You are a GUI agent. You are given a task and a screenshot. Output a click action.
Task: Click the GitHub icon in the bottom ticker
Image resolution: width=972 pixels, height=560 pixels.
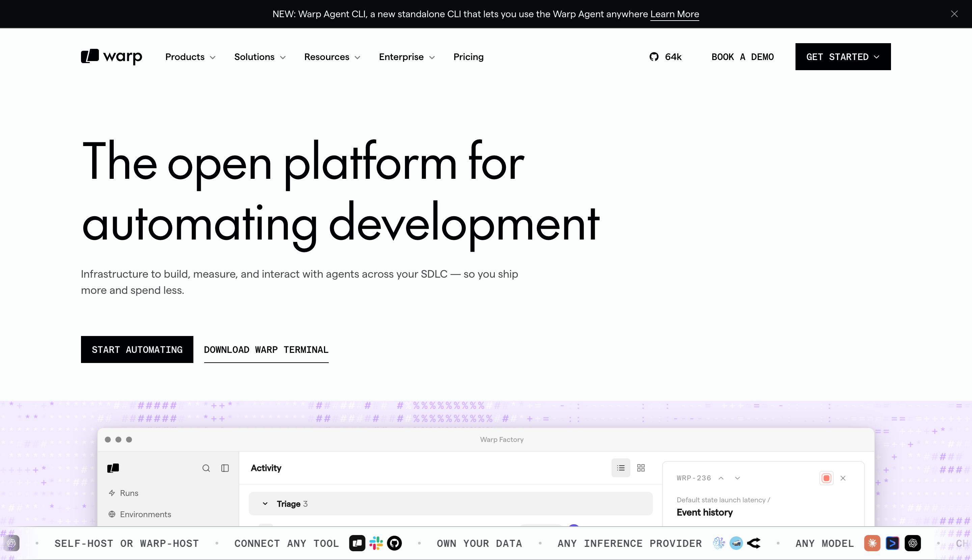pos(395,543)
